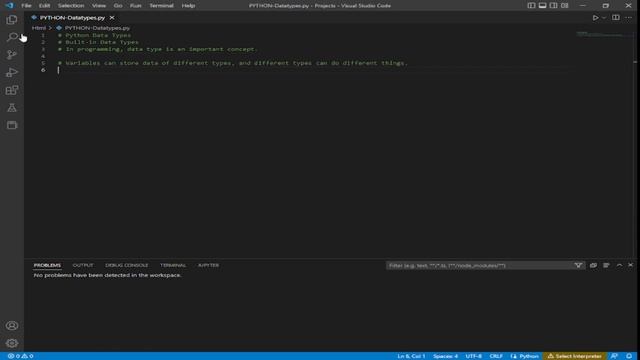Open the Terminal menu

161,6
